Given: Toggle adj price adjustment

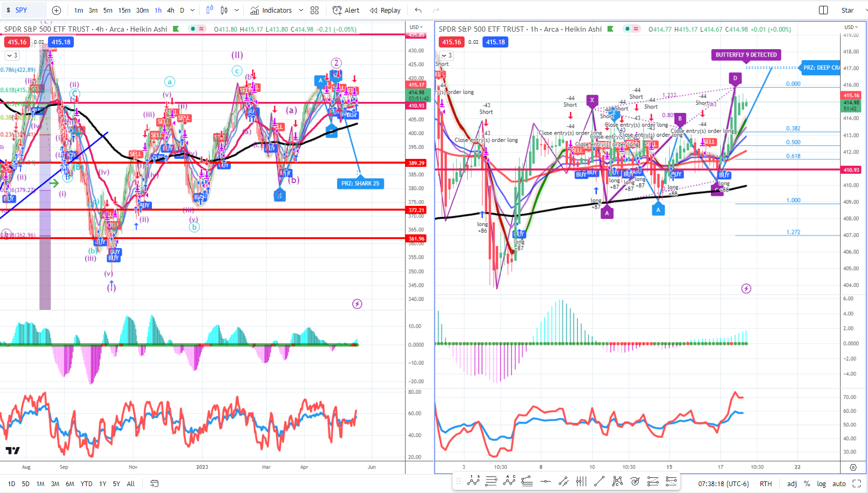Looking at the screenshot, I should (x=792, y=483).
